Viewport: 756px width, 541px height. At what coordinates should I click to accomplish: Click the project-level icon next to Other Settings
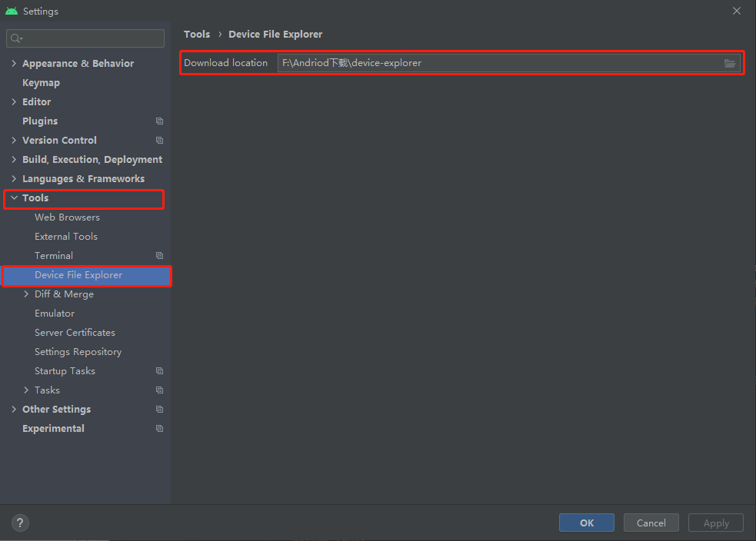click(160, 410)
